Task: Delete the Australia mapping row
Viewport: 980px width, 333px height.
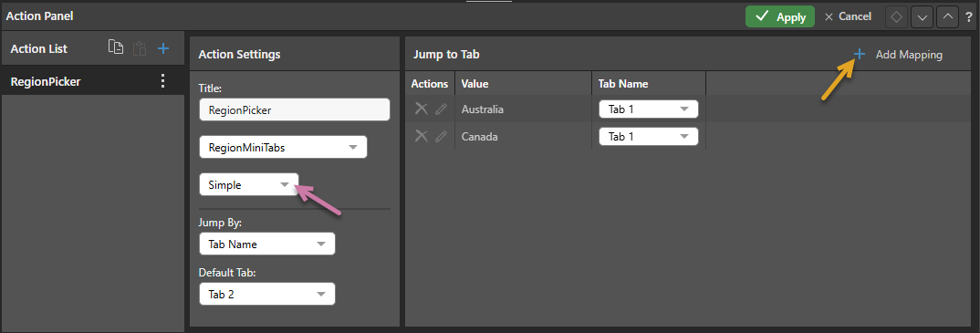Action: pyautogui.click(x=422, y=109)
